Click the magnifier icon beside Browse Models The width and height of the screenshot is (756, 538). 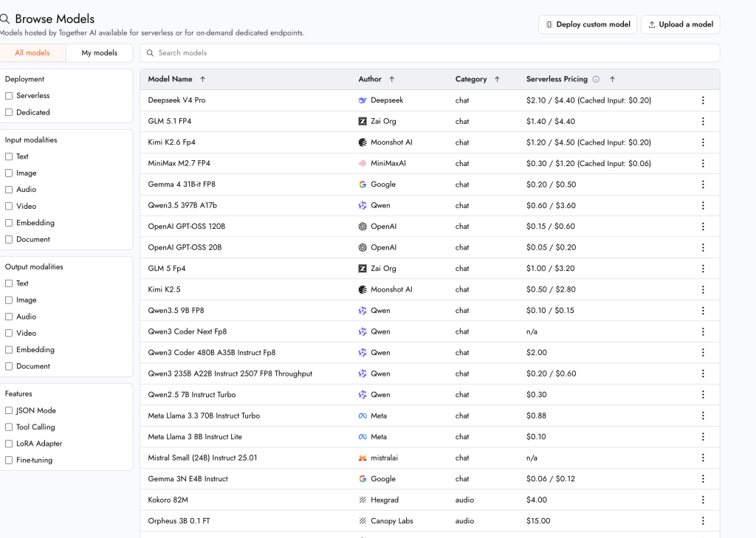coord(5,18)
